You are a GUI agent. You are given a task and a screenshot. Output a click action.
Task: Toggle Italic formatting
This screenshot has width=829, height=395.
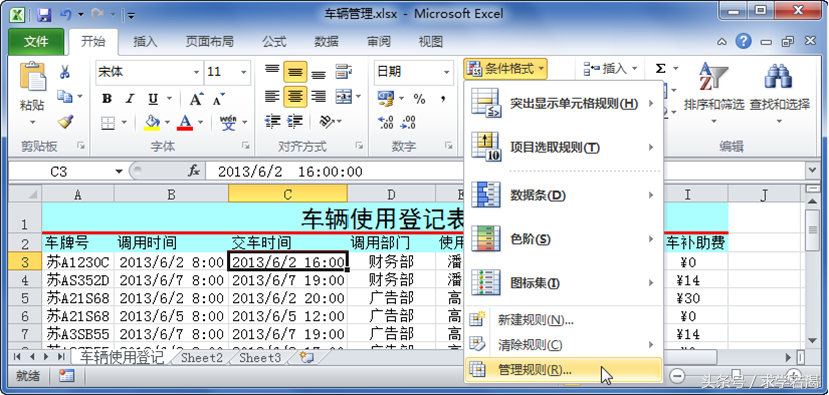click(130, 98)
